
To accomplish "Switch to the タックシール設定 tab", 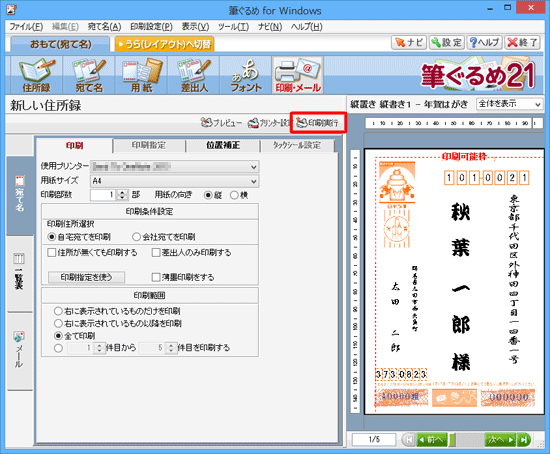I will tap(297, 145).
